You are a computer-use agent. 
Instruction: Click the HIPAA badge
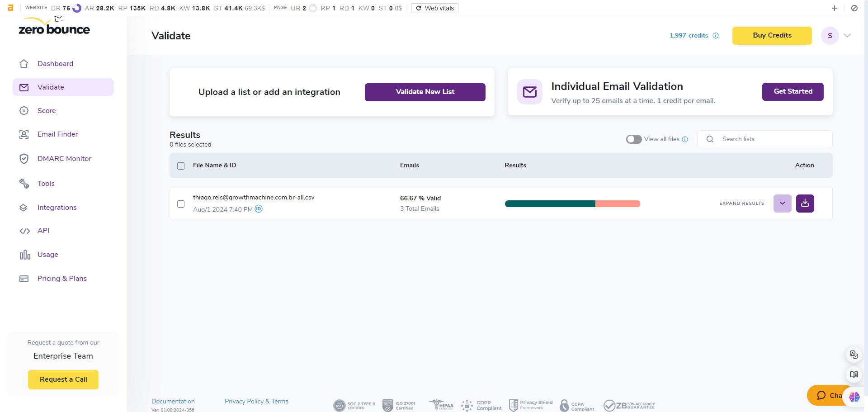tap(441, 405)
